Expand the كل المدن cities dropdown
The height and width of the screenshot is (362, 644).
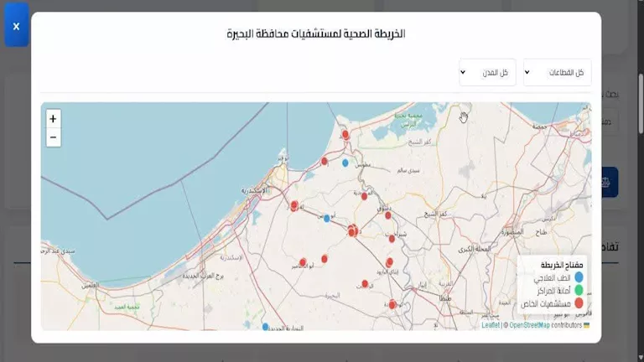488,73
